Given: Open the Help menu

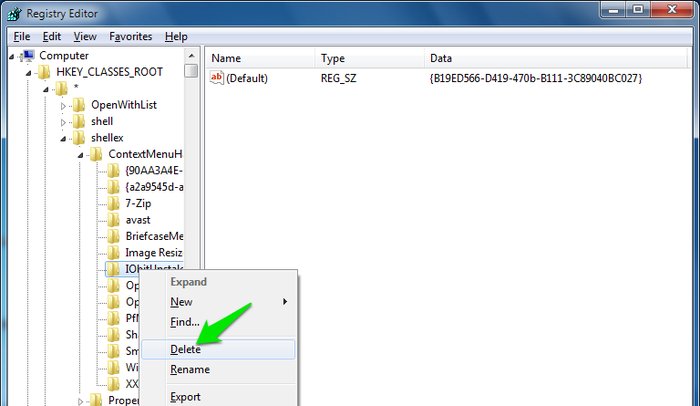Looking at the screenshot, I should tap(176, 37).
